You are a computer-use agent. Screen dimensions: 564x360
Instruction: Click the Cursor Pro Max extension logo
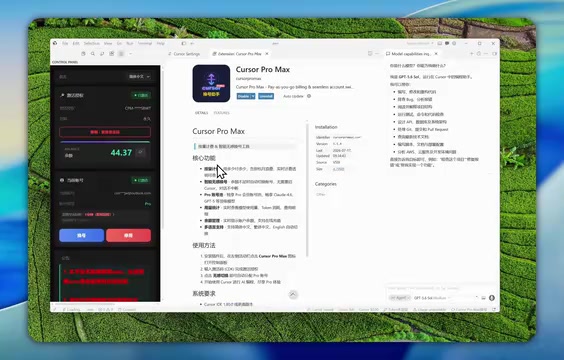212,83
